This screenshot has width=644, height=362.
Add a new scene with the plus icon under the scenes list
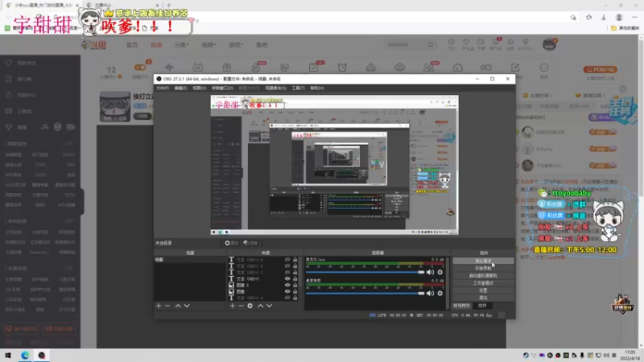click(x=159, y=306)
